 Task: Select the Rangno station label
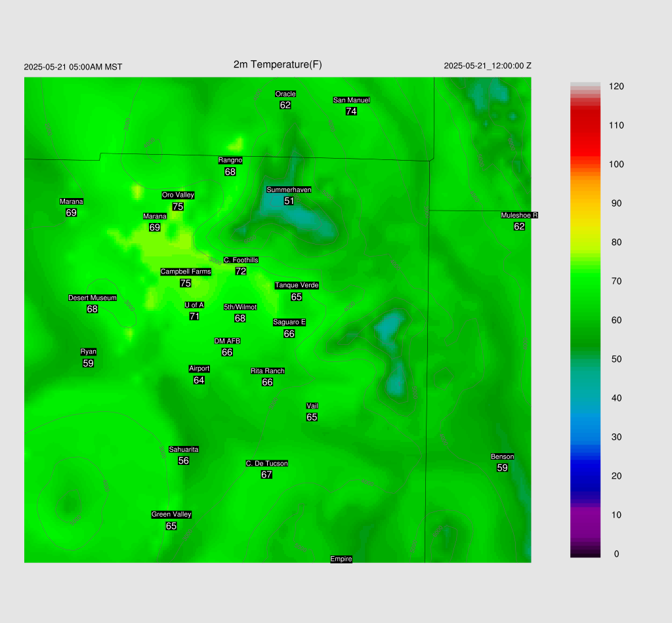click(230, 160)
